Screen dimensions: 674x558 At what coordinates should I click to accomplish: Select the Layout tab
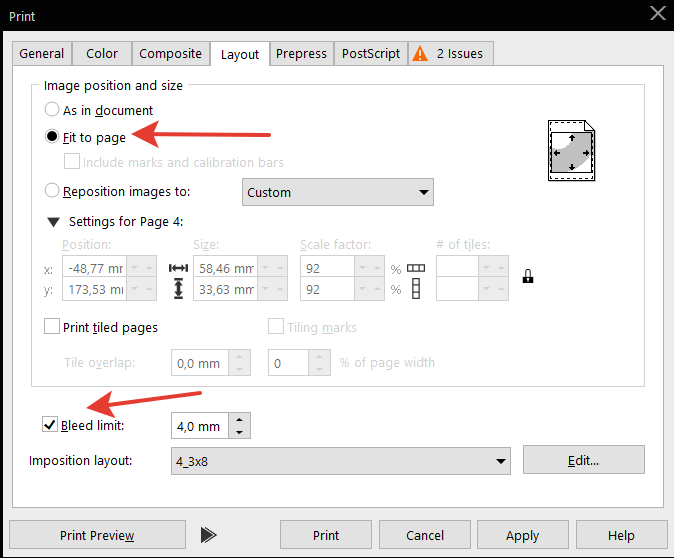pos(240,54)
